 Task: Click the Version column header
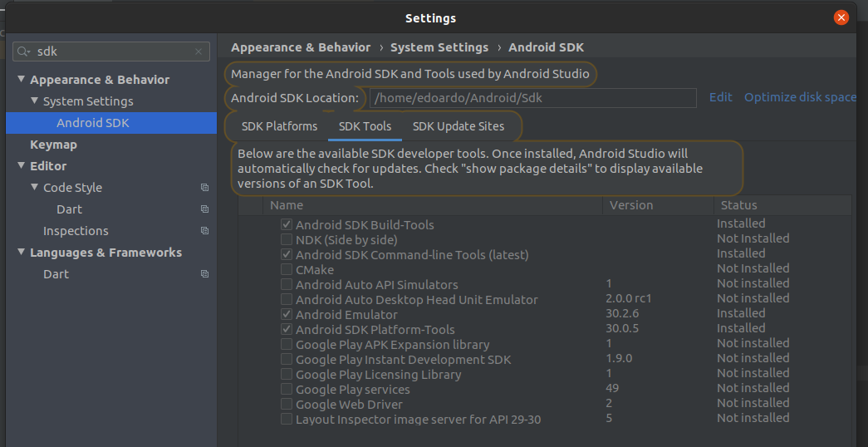pos(658,205)
